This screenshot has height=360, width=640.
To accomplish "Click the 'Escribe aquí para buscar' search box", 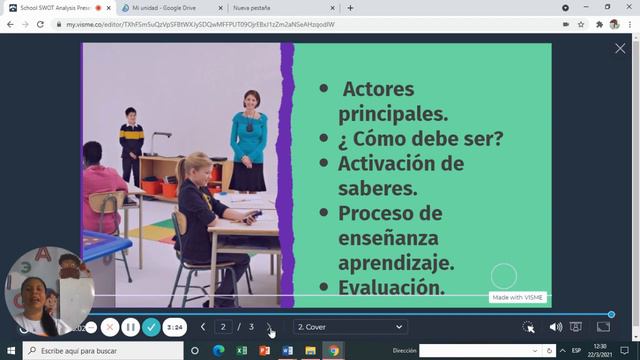I will point(103,351).
